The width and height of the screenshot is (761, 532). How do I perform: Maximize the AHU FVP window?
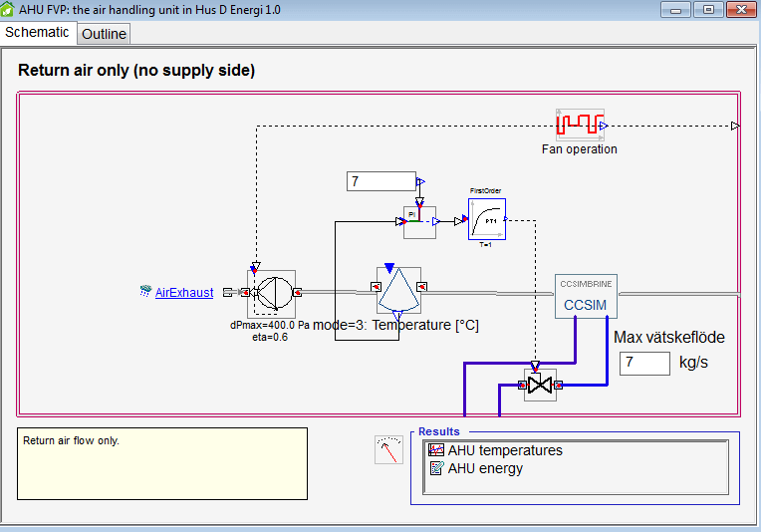coord(708,9)
